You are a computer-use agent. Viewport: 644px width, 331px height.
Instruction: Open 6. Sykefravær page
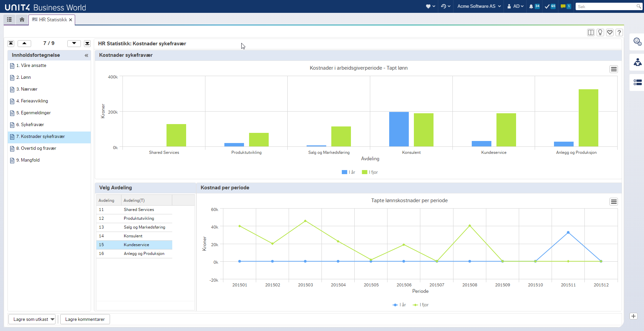tap(49, 125)
